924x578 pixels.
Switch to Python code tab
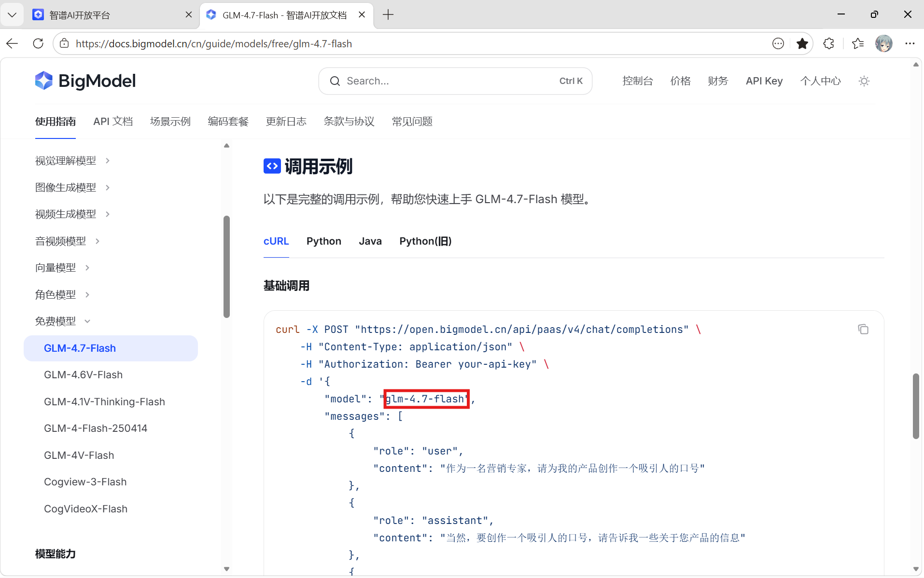[324, 241]
